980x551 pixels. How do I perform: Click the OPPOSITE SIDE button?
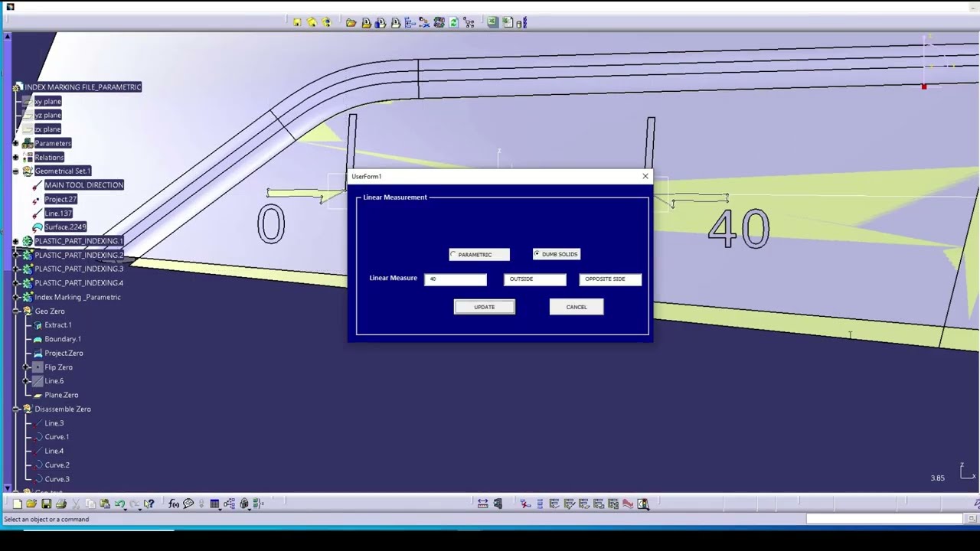pyautogui.click(x=610, y=279)
